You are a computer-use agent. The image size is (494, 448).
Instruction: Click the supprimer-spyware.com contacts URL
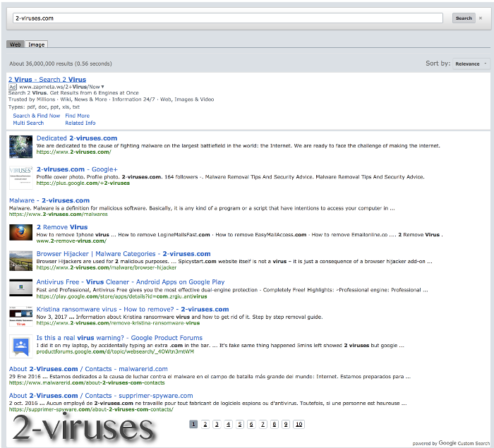[91, 410]
